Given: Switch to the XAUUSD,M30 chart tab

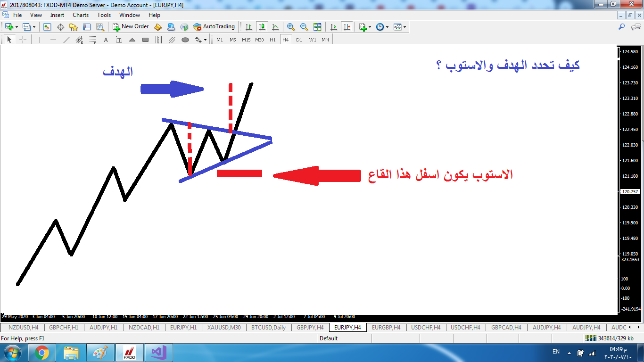Looking at the screenshot, I should point(223,328).
